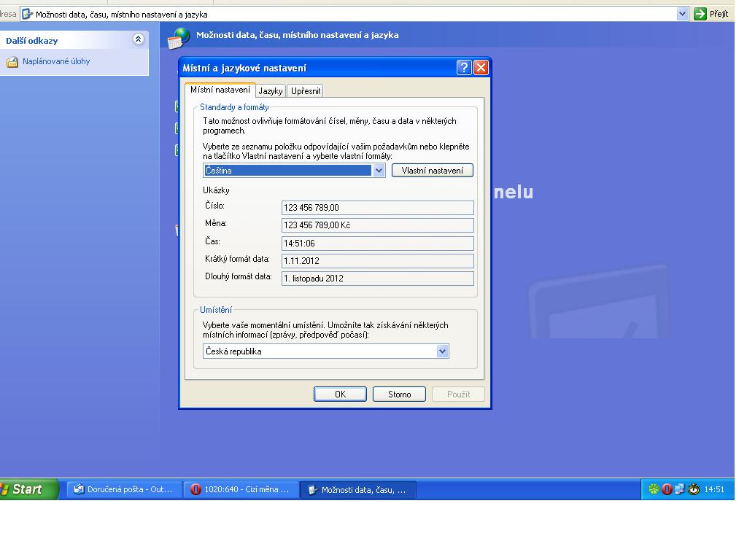The height and width of the screenshot is (560, 747).
Task: Confirm the dialog with OK
Action: click(340, 394)
